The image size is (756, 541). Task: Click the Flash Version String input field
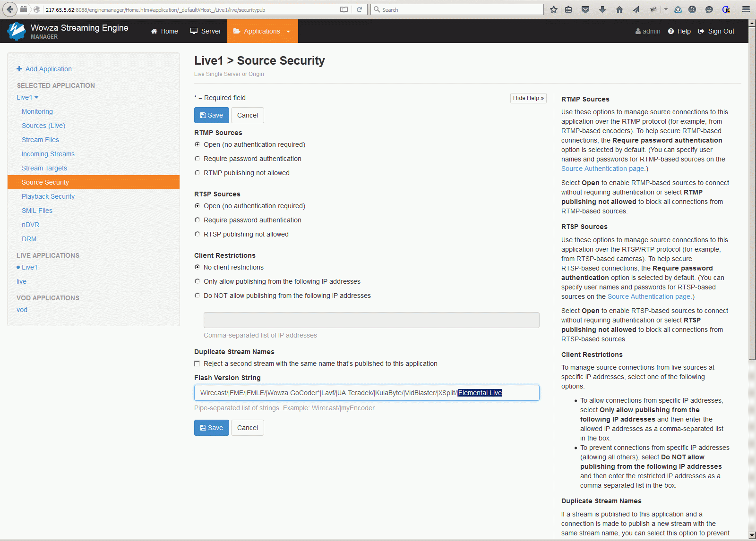coord(367,393)
